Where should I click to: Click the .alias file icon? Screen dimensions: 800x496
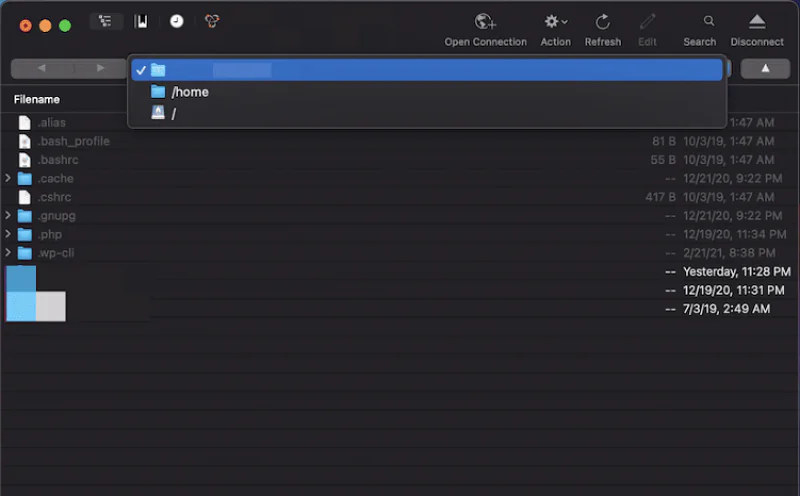24,122
